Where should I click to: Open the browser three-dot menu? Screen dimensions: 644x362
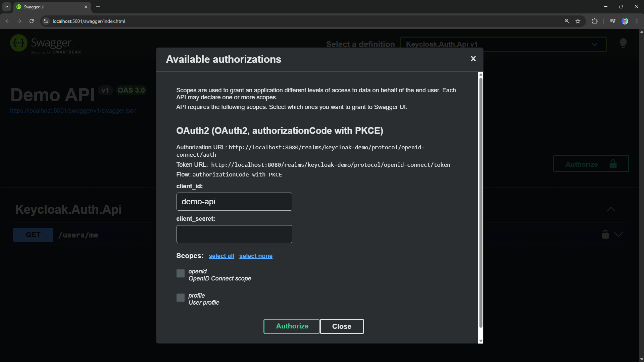coord(637,21)
